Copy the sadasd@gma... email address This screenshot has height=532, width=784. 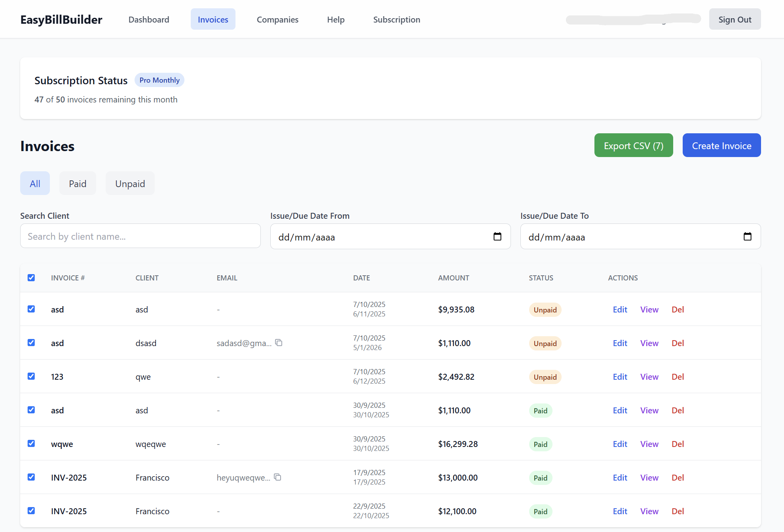click(x=279, y=343)
